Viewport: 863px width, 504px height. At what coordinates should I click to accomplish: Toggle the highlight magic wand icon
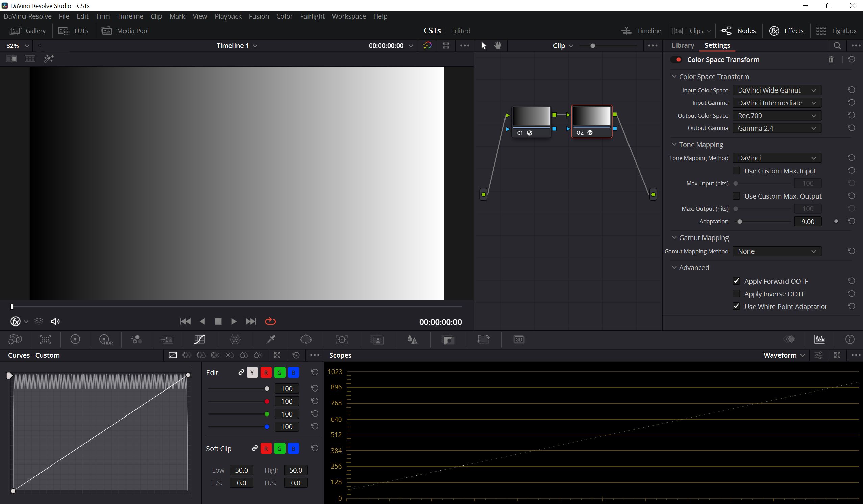point(49,59)
